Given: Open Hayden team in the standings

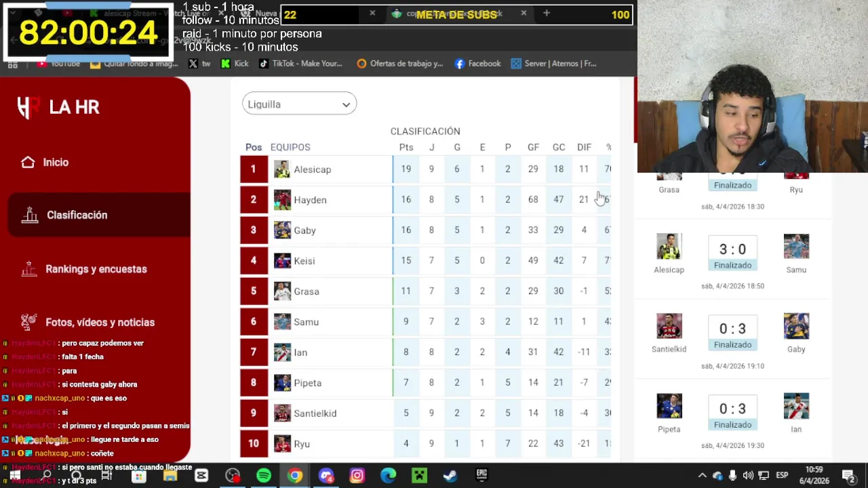Looking at the screenshot, I should point(310,200).
